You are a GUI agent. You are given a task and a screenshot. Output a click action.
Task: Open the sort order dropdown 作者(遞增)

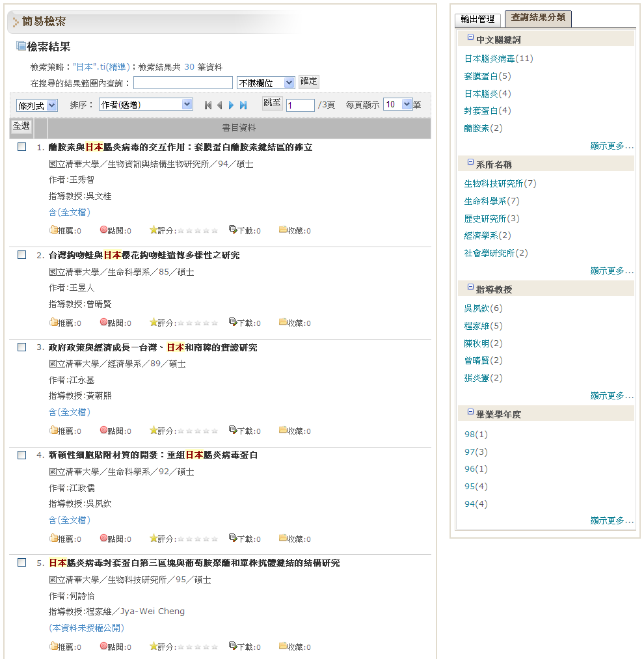point(146,104)
